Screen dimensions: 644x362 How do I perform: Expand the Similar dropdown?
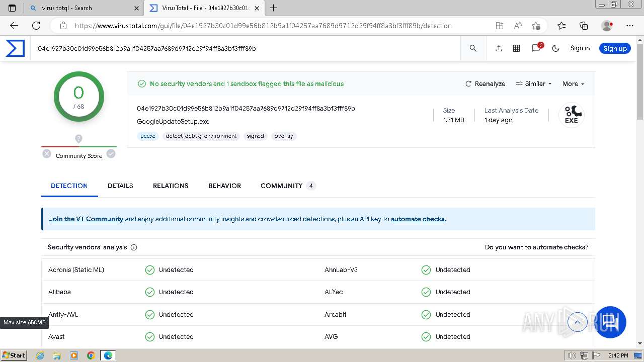click(534, 84)
